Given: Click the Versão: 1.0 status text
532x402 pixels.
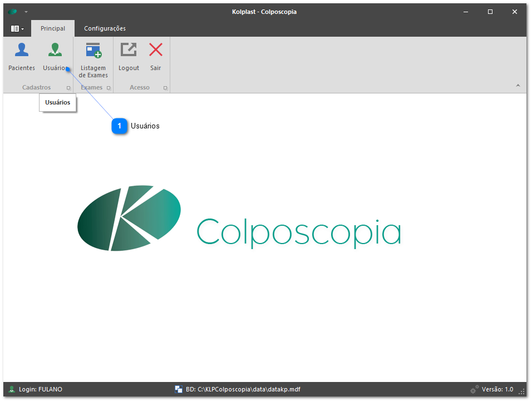Looking at the screenshot, I should coord(497,389).
